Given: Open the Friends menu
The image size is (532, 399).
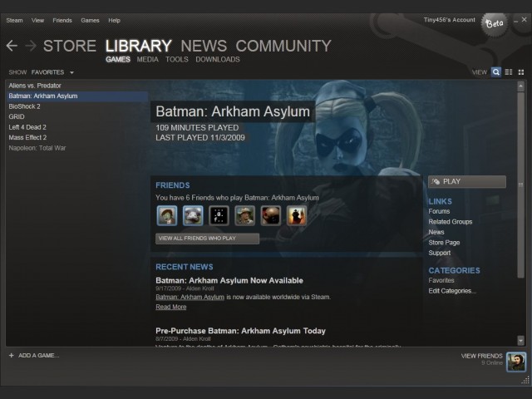Looking at the screenshot, I should click(x=62, y=20).
